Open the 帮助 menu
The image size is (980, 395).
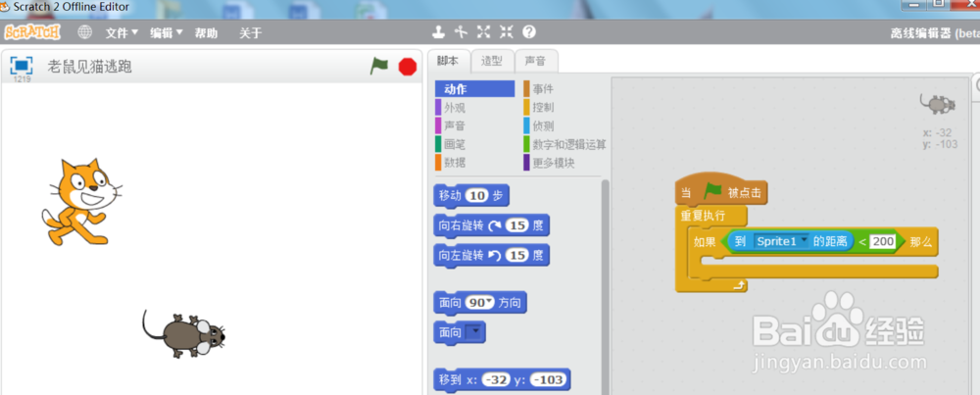(x=206, y=33)
